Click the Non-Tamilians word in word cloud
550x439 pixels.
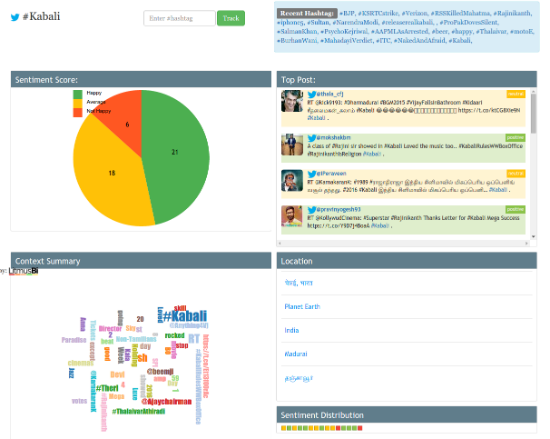136,339
